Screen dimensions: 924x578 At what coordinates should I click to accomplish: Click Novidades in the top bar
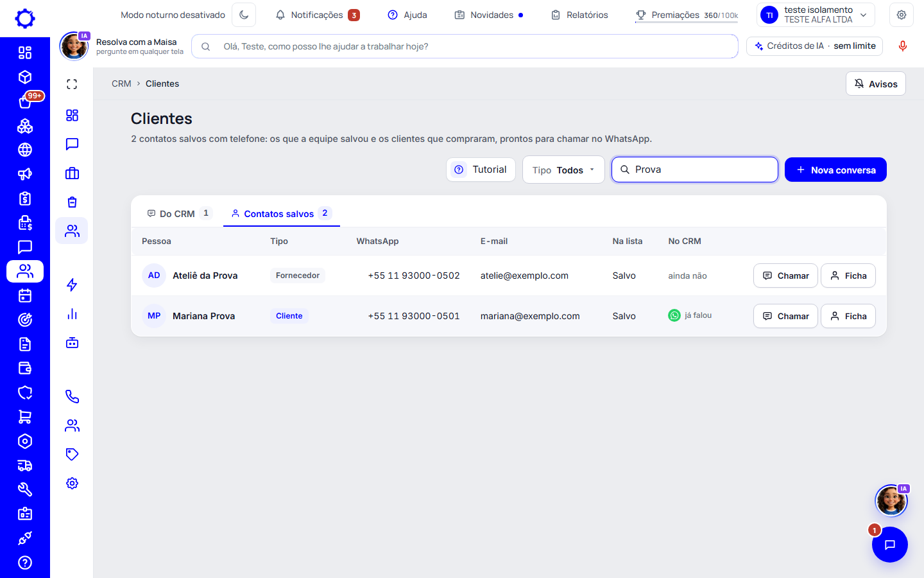[489, 15]
